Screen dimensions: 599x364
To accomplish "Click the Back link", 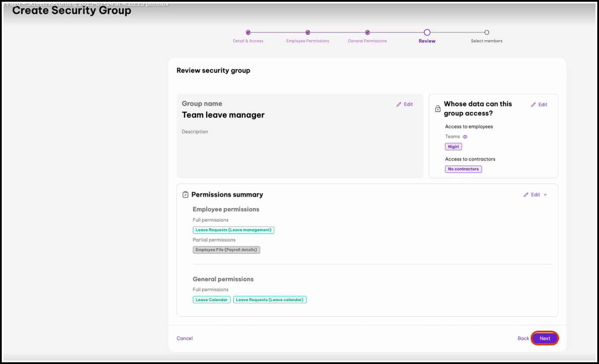I will point(523,338).
